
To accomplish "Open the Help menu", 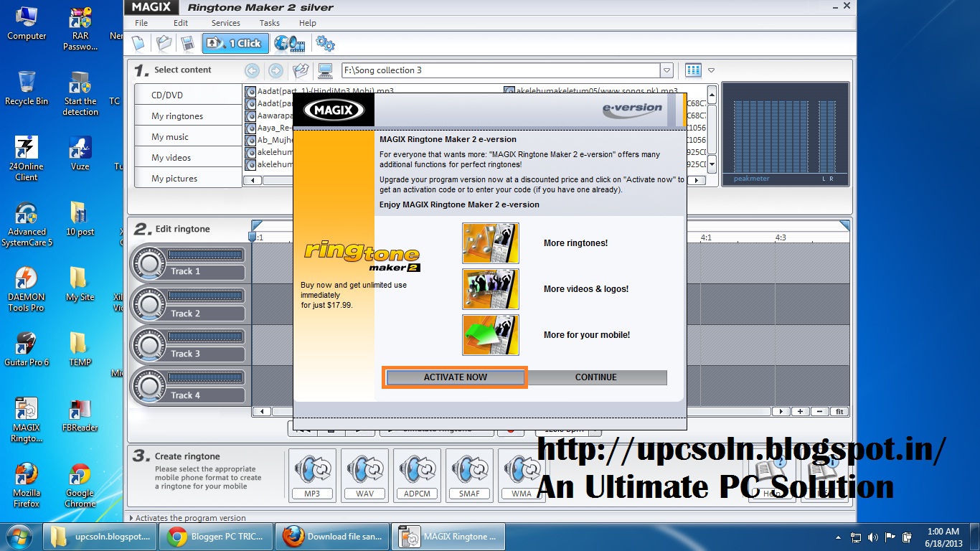I will coord(308,23).
